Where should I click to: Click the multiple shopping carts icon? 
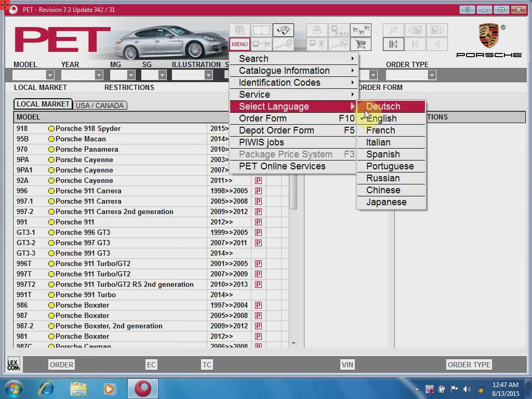click(x=361, y=30)
